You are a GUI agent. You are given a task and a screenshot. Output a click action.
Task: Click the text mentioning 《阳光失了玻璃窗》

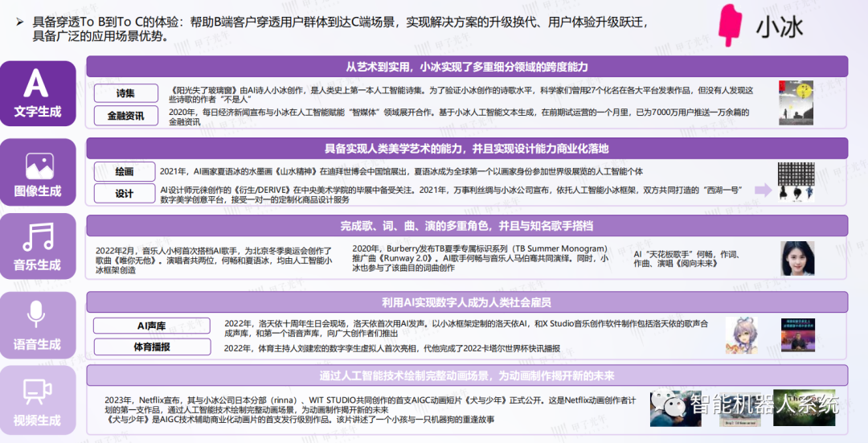tap(461, 95)
